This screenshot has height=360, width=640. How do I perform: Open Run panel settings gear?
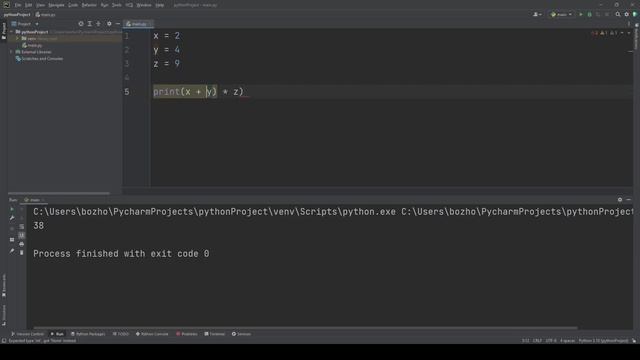(x=620, y=200)
